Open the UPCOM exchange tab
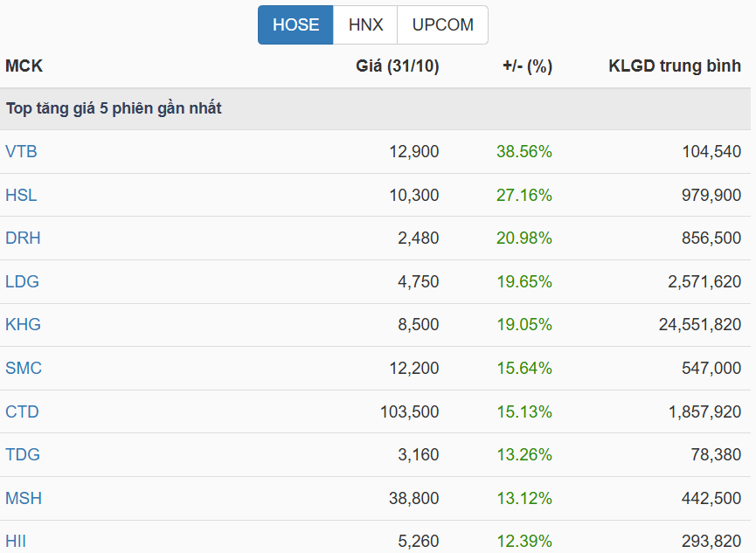This screenshot has width=756, height=553. tap(442, 24)
